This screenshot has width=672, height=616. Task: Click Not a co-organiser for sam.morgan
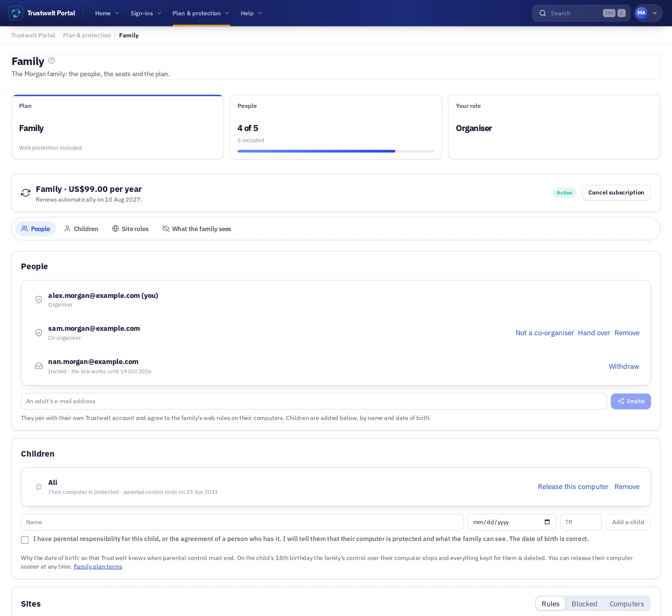coord(545,333)
